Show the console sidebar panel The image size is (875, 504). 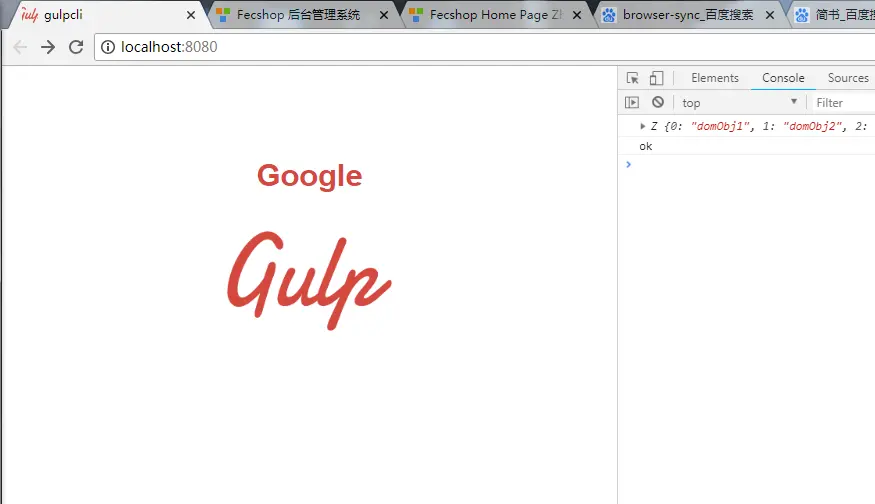(632, 102)
